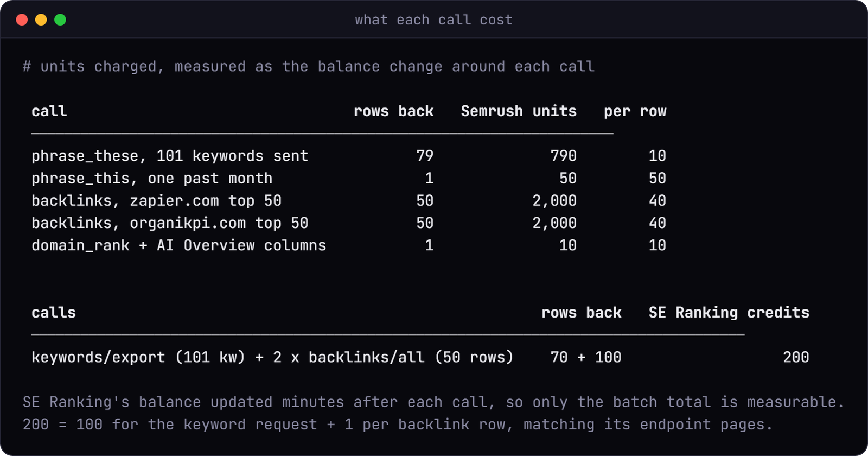Screen dimensions: 868x456
Task: Click the 'per row' column header
Action: point(635,112)
